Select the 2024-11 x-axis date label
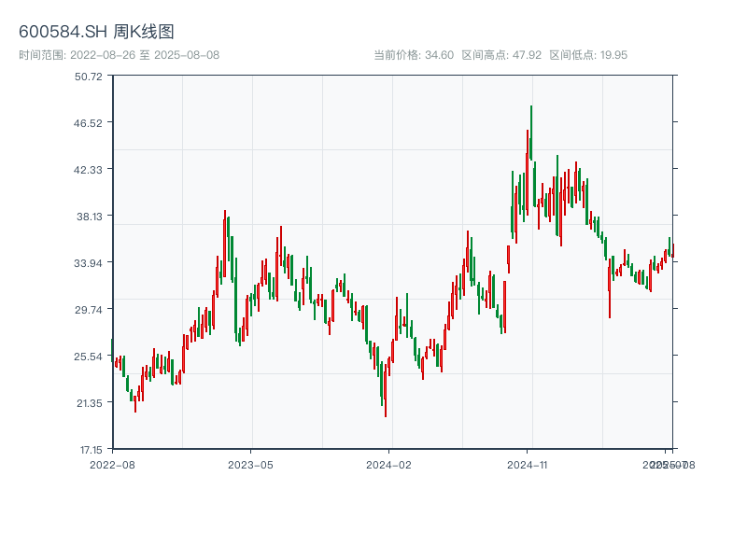Screen dimensions: 747x560 528,464
